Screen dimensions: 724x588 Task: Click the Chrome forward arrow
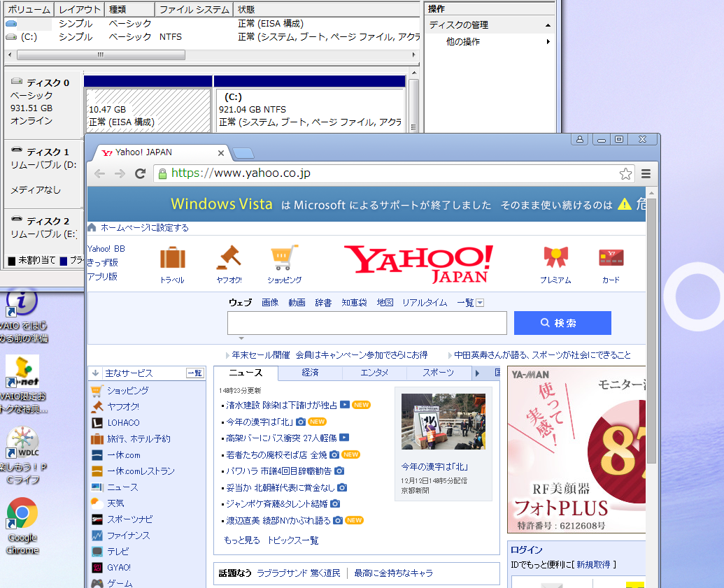tap(120, 173)
